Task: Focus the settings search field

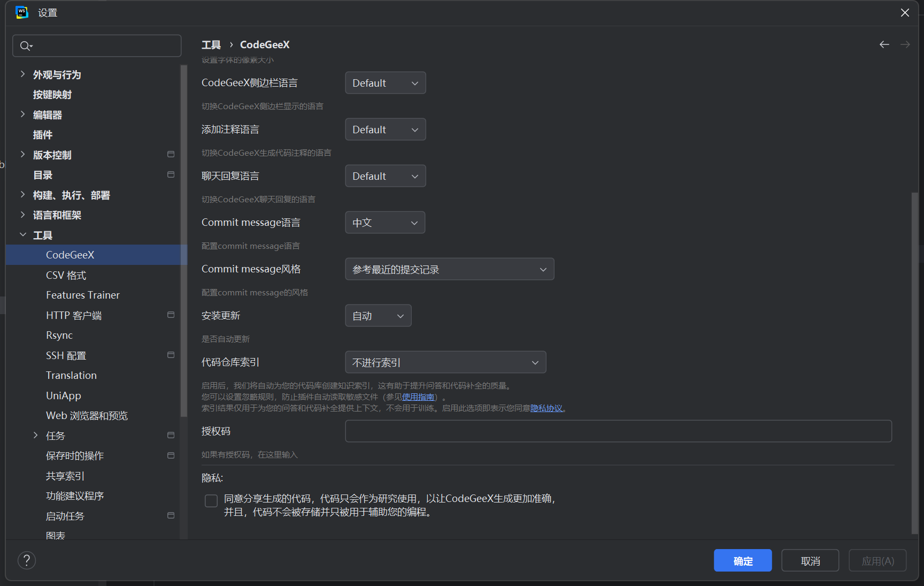Action: point(97,46)
